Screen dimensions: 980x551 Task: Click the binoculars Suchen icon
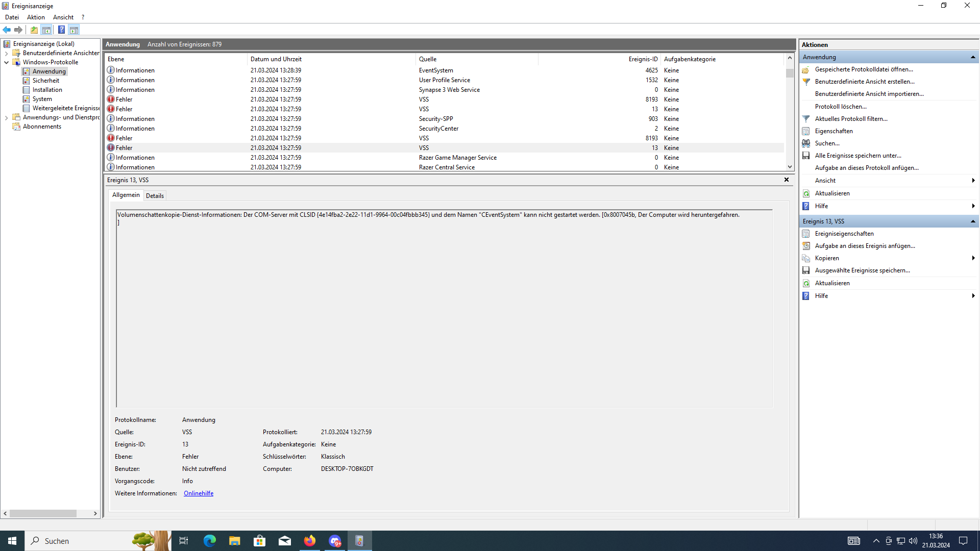click(806, 143)
